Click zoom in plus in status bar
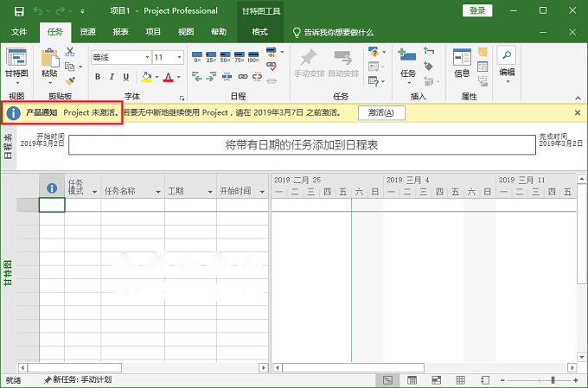588x388 pixels. click(x=576, y=380)
